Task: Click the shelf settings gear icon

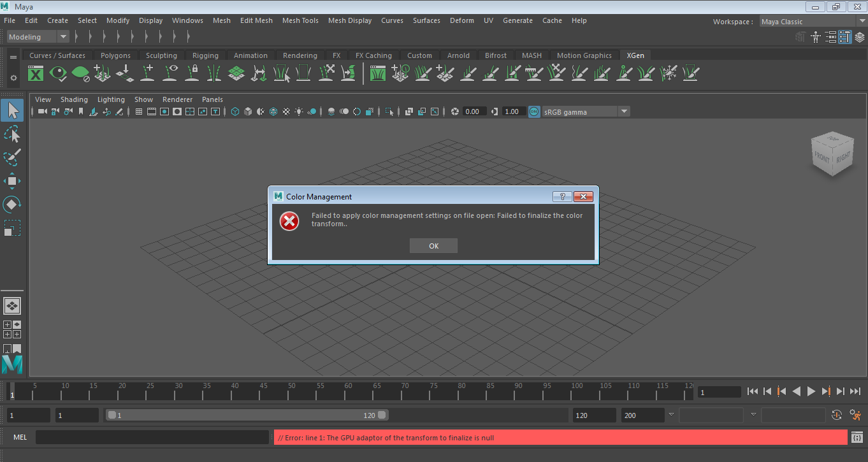Action: click(x=13, y=78)
